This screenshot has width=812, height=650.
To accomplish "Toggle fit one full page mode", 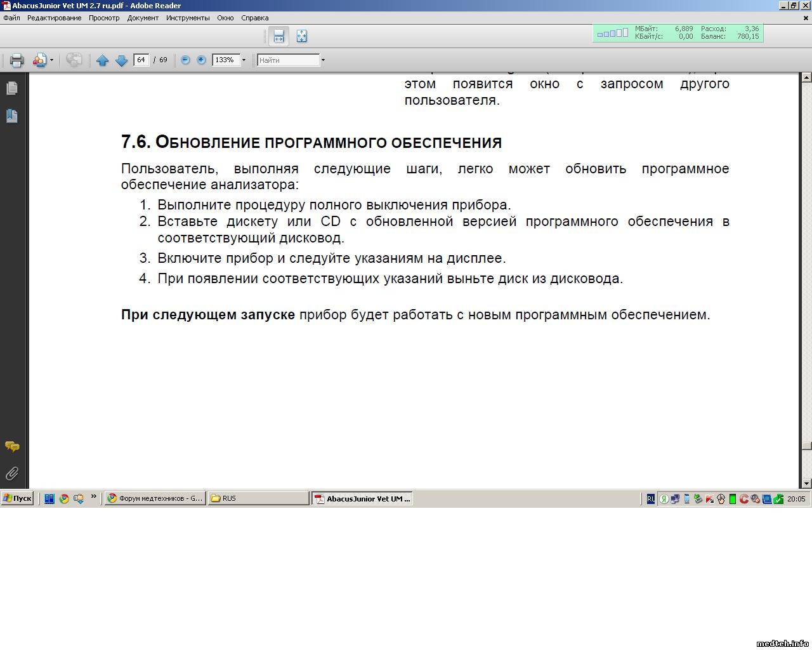I will tap(301, 36).
